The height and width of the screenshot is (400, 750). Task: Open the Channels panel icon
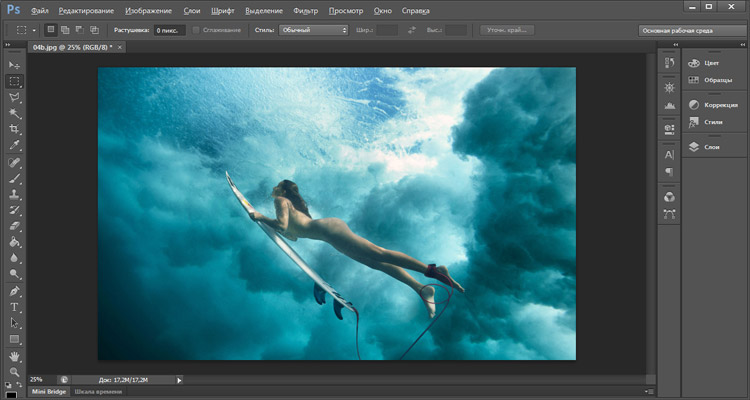[669, 197]
